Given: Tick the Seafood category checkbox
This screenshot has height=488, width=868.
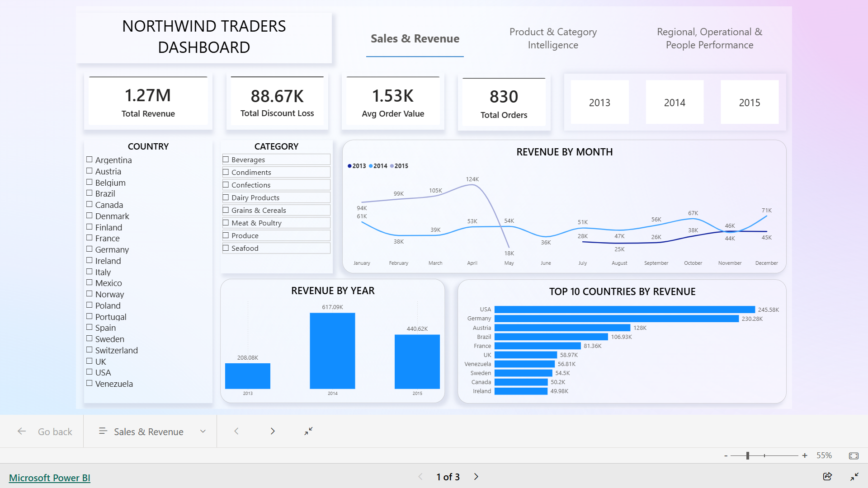Looking at the screenshot, I should click(x=226, y=248).
